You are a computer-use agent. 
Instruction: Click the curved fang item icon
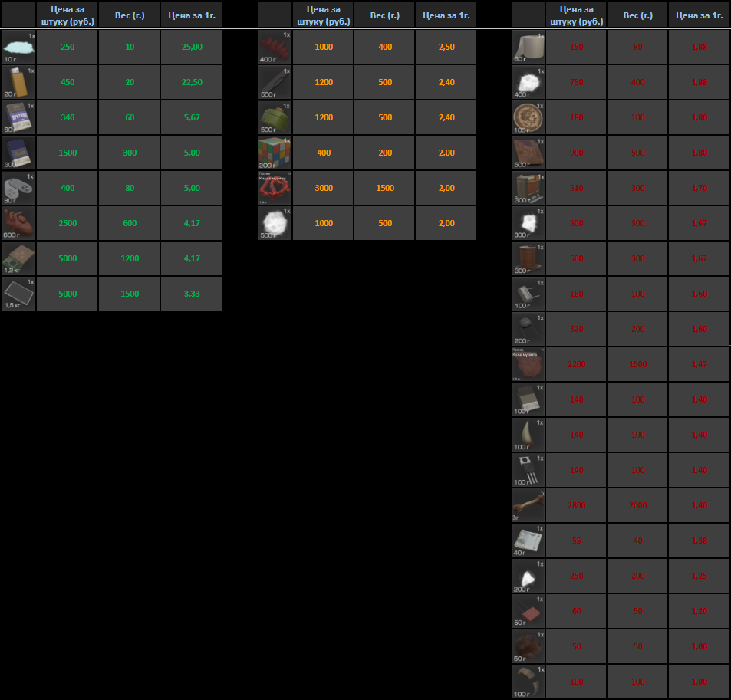(528, 435)
